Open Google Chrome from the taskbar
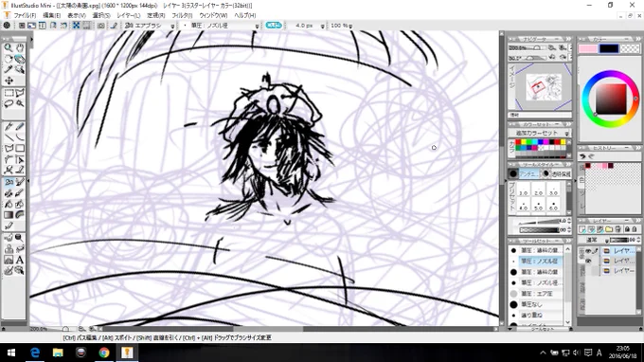644x362 pixels. (x=104, y=353)
